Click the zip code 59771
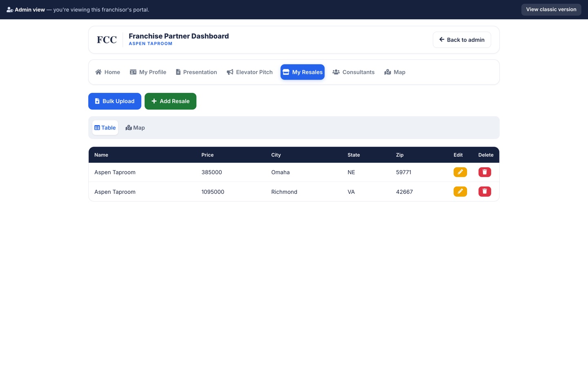This screenshot has height=368, width=588. coord(403,172)
